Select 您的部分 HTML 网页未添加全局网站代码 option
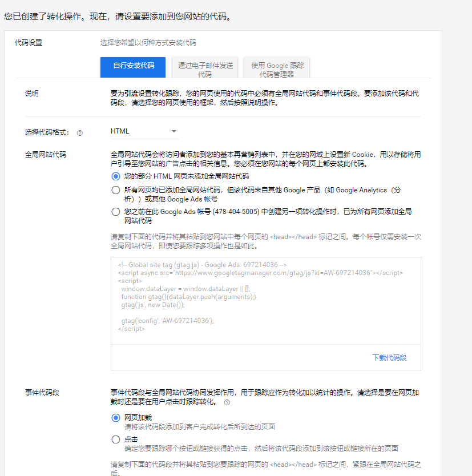472x476 pixels. coord(116,177)
